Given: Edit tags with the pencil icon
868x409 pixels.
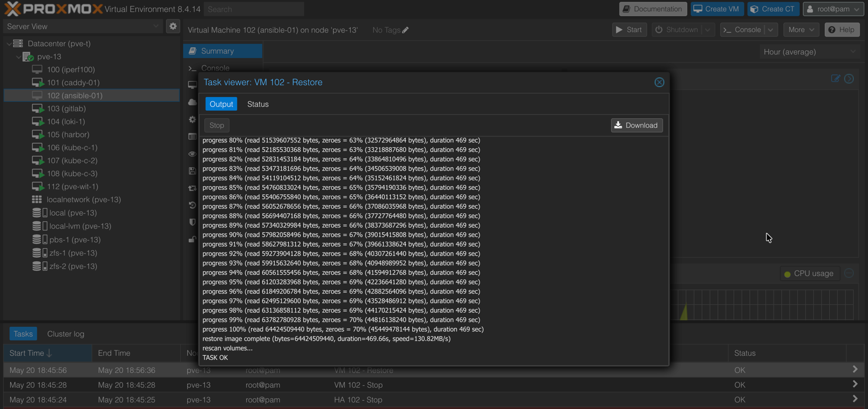Looking at the screenshot, I should (405, 30).
